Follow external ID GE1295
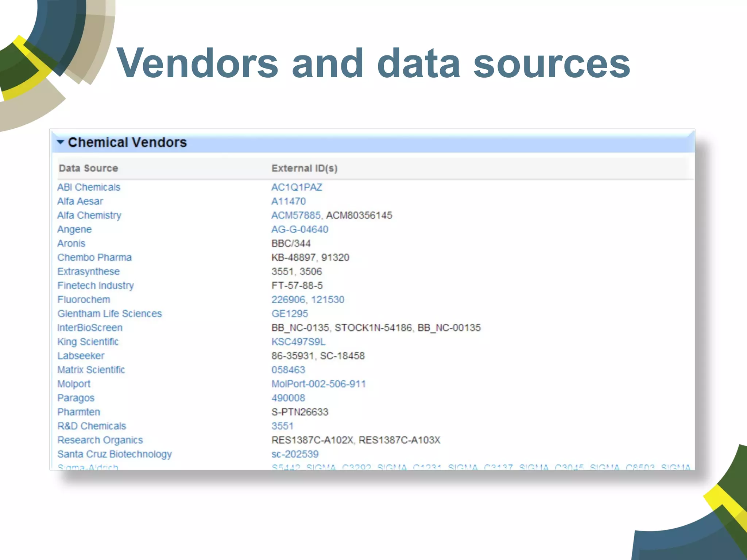This screenshot has height=560, width=747. click(290, 314)
